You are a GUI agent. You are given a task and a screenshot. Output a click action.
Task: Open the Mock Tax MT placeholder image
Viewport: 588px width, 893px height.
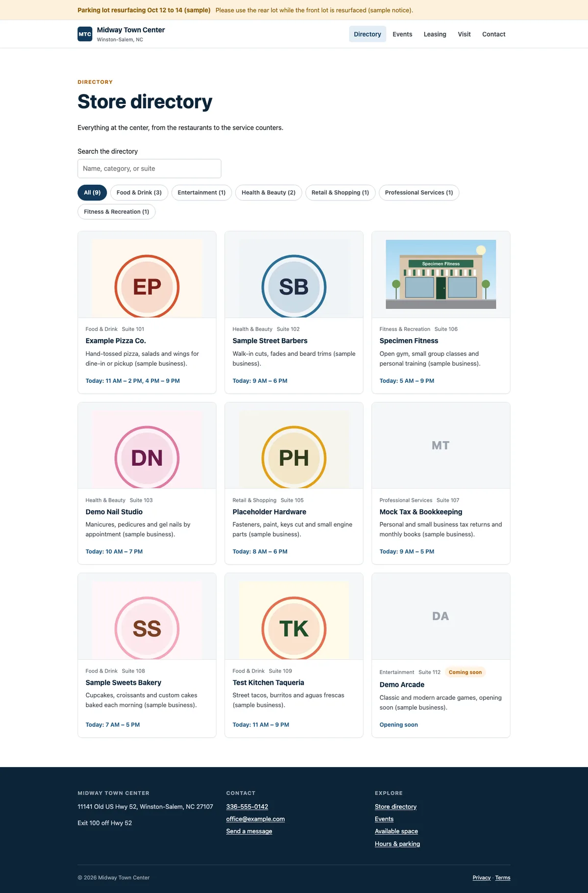(x=441, y=446)
